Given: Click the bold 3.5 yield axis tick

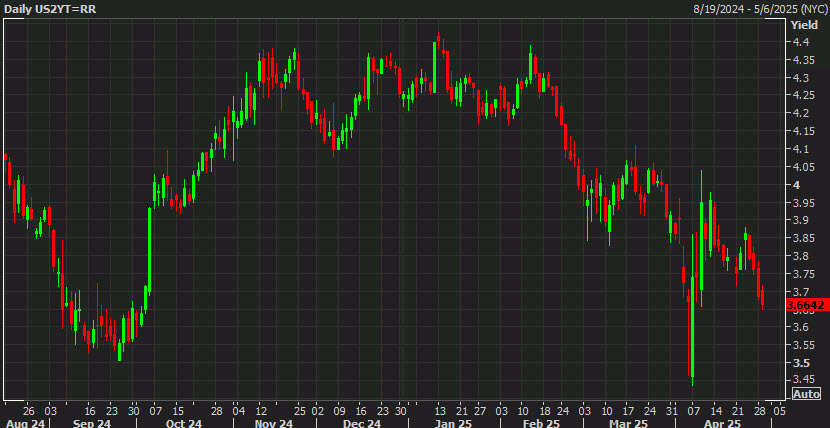Looking at the screenshot, I should click(x=799, y=363).
